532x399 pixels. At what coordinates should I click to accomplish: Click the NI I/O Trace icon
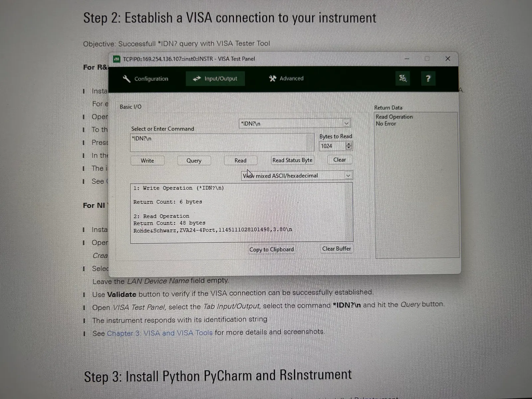pyautogui.click(x=403, y=78)
